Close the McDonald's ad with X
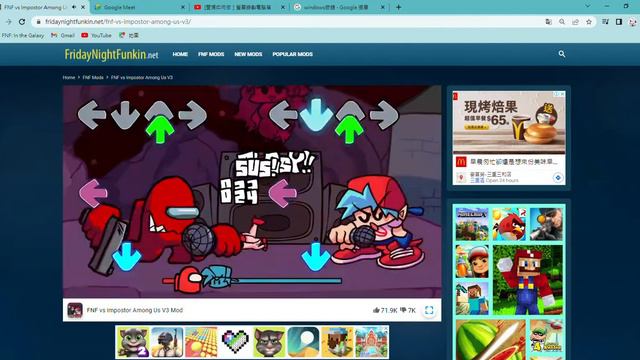Image resolution: width=640 pixels, height=360 pixels. [x=562, y=94]
